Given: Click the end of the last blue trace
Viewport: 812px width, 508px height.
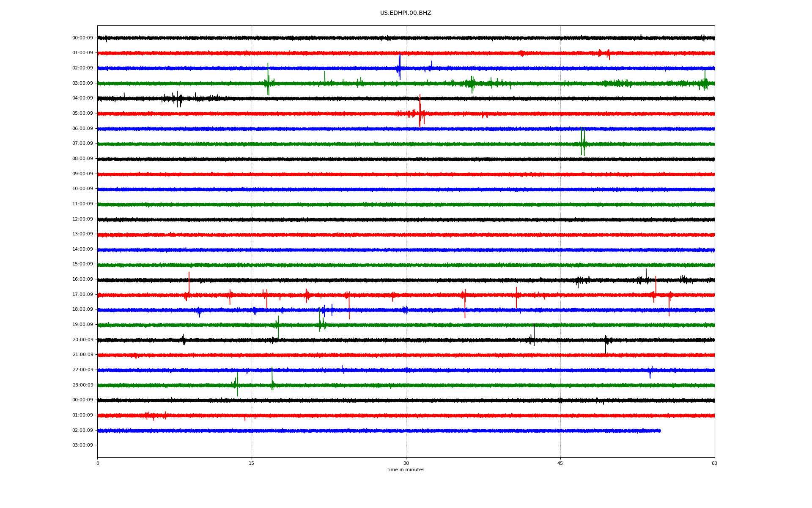Looking at the screenshot, I should tap(660, 431).
